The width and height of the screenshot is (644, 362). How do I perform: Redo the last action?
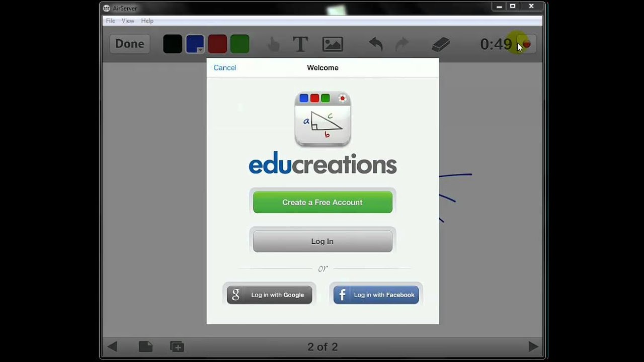[x=402, y=44]
